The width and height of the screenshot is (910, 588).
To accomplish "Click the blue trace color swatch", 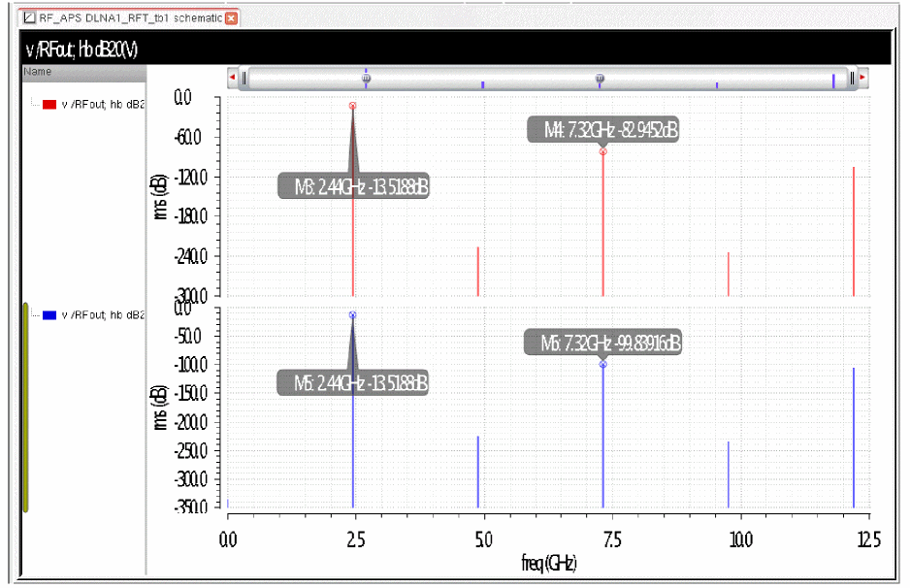I will click(x=49, y=314).
